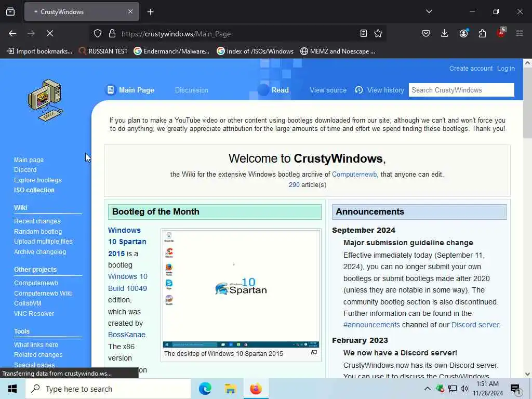Open the Windows Start button
The image size is (532, 399).
coord(12,389)
